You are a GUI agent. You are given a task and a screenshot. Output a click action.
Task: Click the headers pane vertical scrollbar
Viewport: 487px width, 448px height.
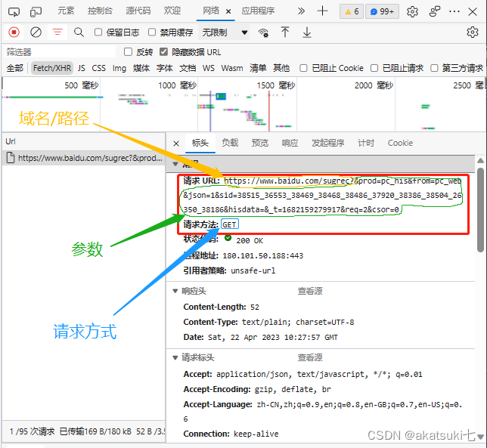(480, 210)
